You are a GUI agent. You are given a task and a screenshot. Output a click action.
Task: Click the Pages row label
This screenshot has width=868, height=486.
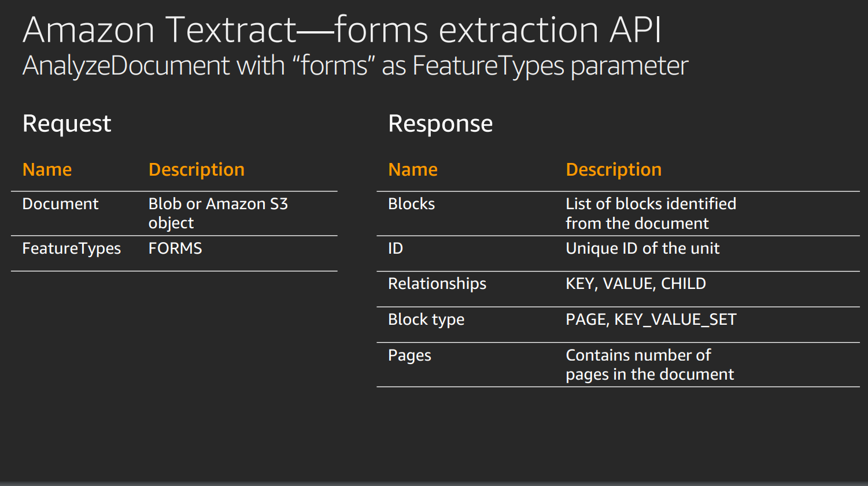409,355
